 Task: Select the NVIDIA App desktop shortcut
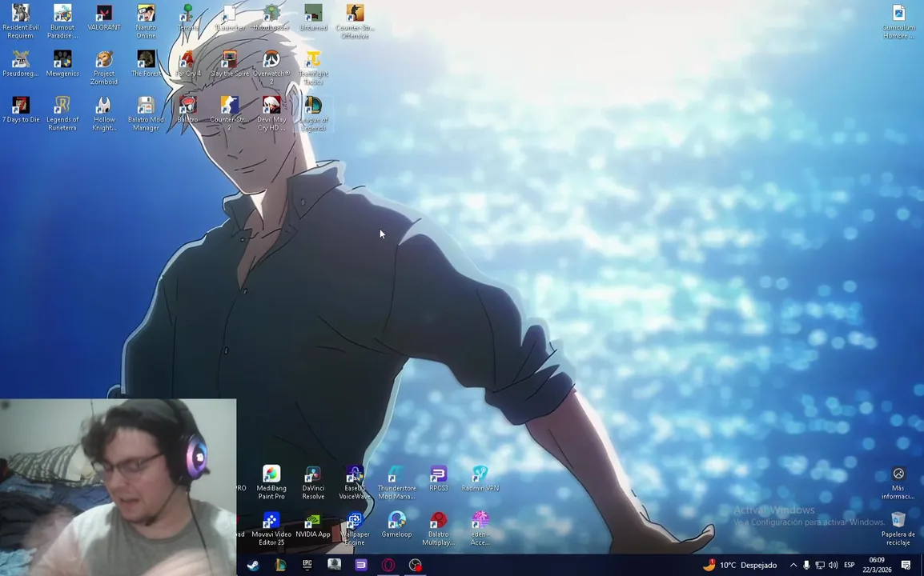click(314, 524)
